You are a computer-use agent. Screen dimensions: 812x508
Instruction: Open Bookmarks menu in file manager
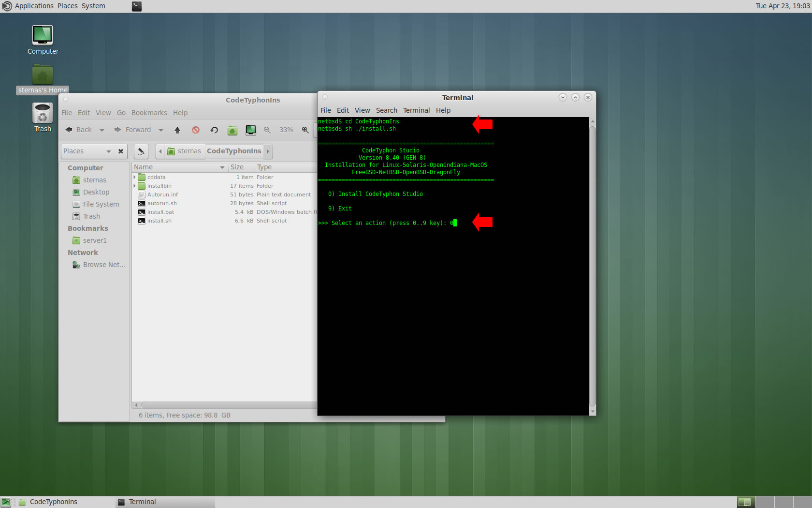(x=149, y=113)
